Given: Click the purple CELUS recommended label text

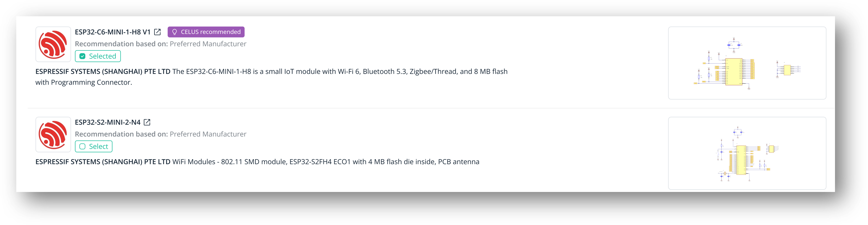Looking at the screenshot, I should (211, 32).
